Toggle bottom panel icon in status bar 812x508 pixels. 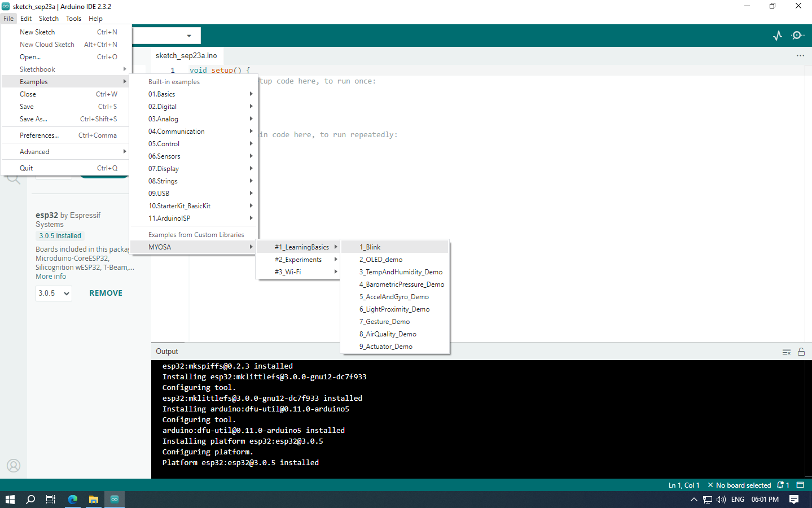(x=800, y=485)
